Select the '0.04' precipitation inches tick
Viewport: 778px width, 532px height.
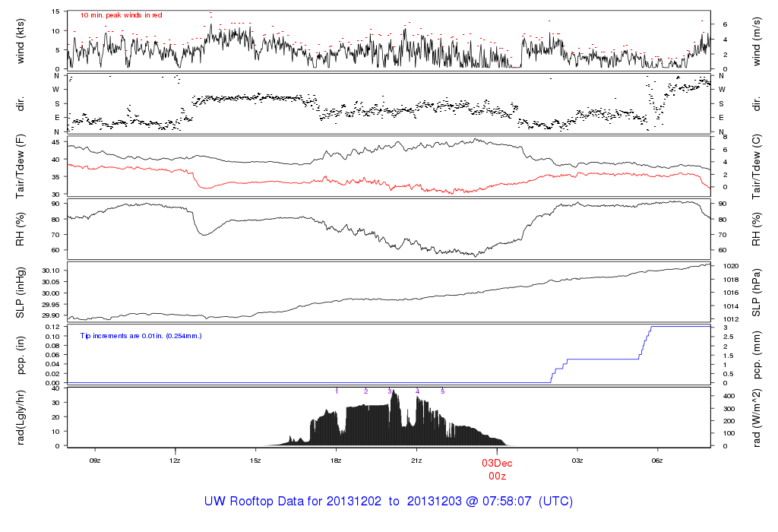tap(52, 364)
